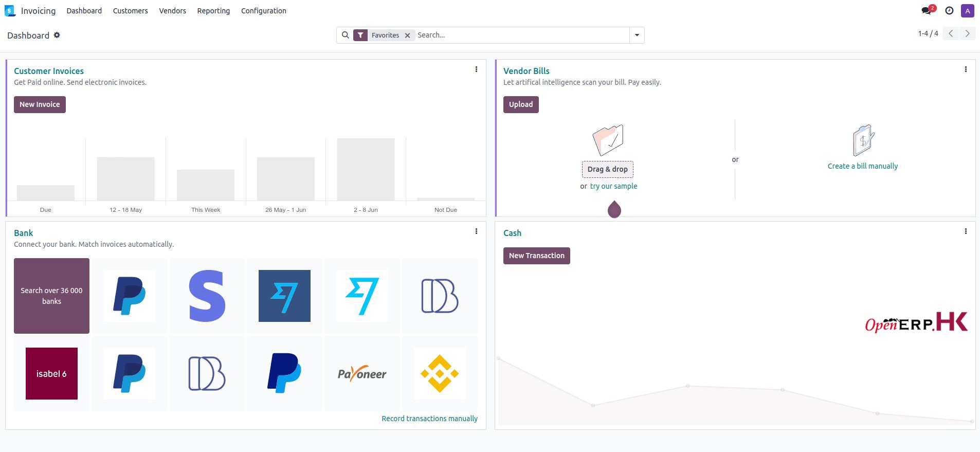The width and height of the screenshot is (980, 452).
Task: Click the Invoicing app name in navbar
Action: [x=38, y=11]
